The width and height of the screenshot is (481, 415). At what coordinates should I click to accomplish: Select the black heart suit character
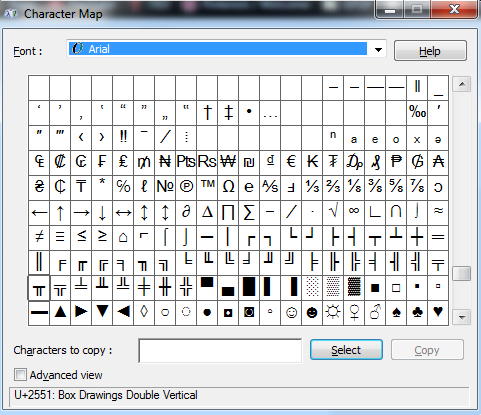click(438, 312)
